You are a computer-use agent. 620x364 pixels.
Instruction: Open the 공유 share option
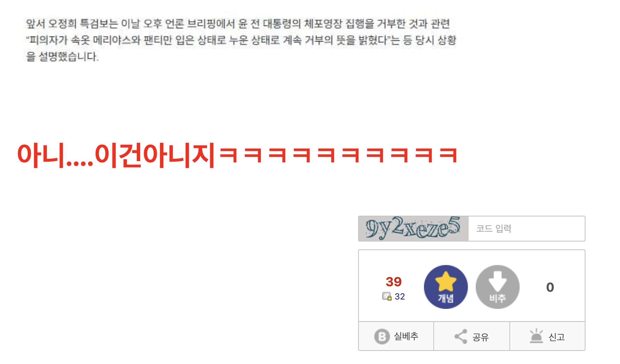480,337
